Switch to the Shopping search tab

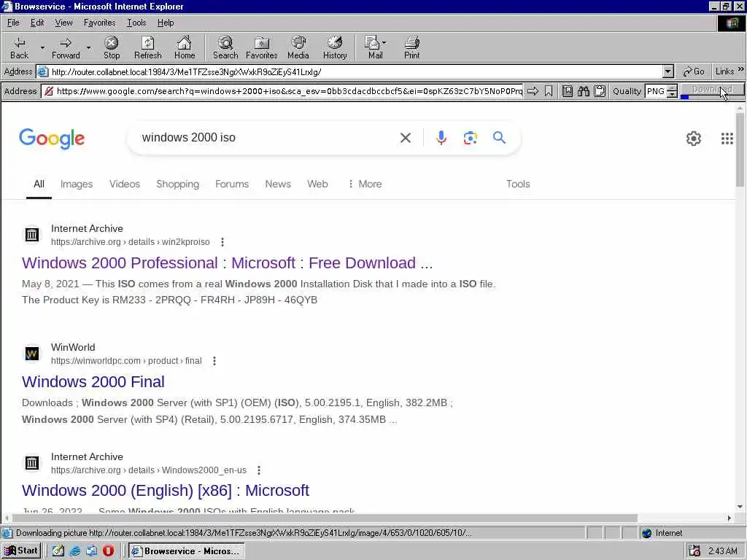coord(177,184)
